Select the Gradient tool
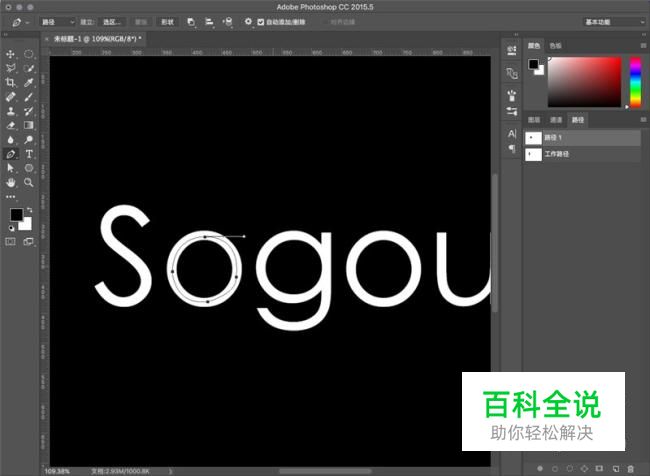The image size is (650, 476). [28, 125]
